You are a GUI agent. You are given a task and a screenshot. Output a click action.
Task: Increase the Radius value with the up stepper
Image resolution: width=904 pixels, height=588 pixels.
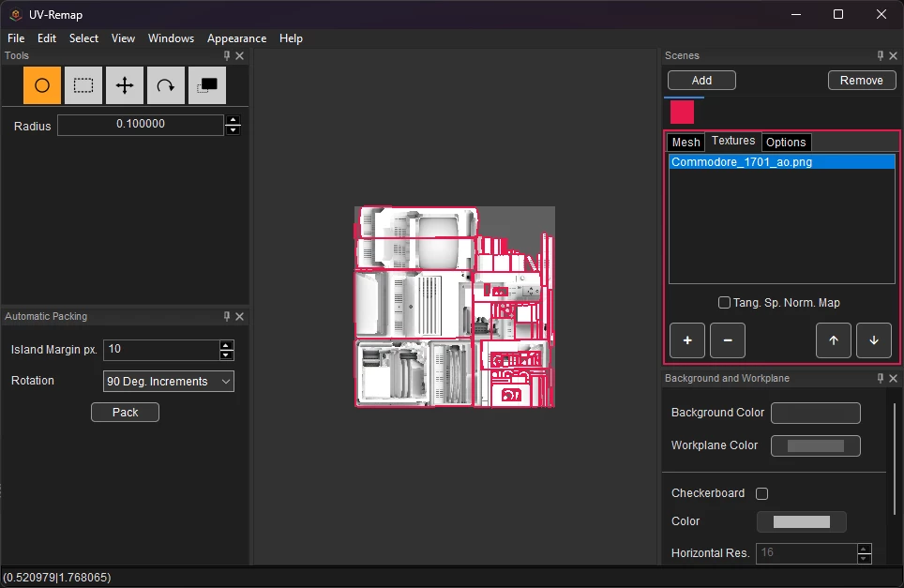(233, 120)
